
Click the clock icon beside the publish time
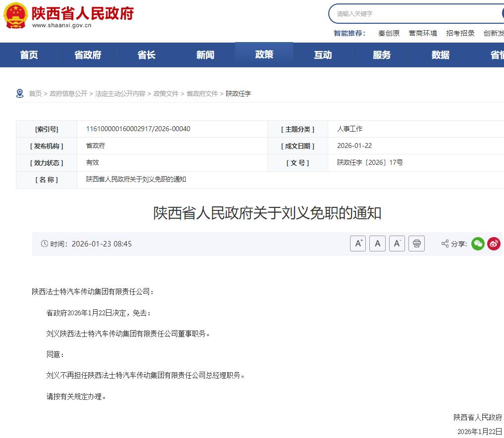(45, 243)
